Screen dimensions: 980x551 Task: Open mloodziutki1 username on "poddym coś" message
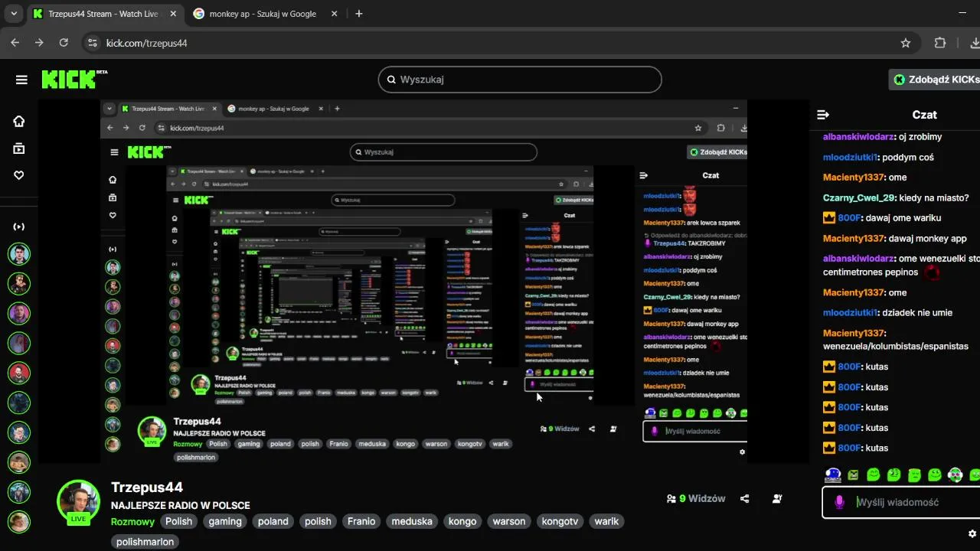coord(850,158)
